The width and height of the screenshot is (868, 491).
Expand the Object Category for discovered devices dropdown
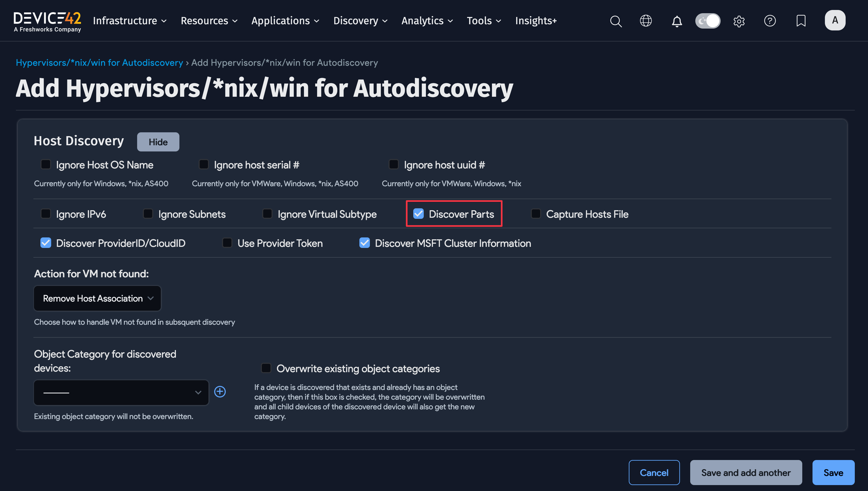coord(121,392)
